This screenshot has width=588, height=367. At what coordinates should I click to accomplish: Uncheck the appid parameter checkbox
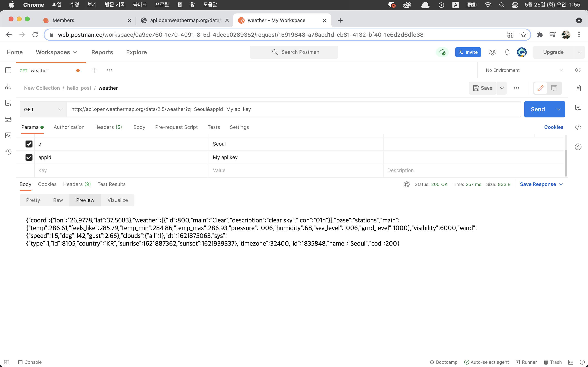point(29,157)
